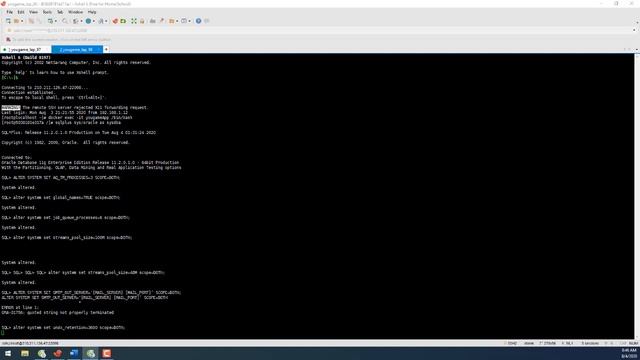
Task: Click the grey chat bubble toolbar icon
Action: [207, 21]
